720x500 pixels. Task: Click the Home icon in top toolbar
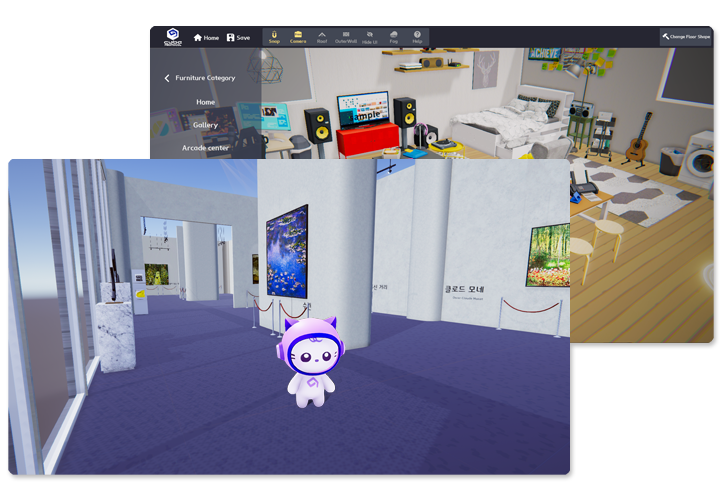tap(205, 37)
